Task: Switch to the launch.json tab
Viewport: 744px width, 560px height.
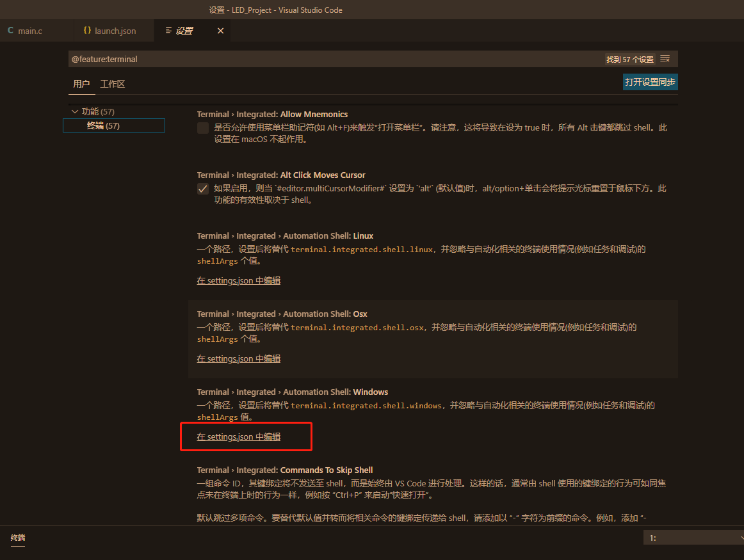Action: 114,29
